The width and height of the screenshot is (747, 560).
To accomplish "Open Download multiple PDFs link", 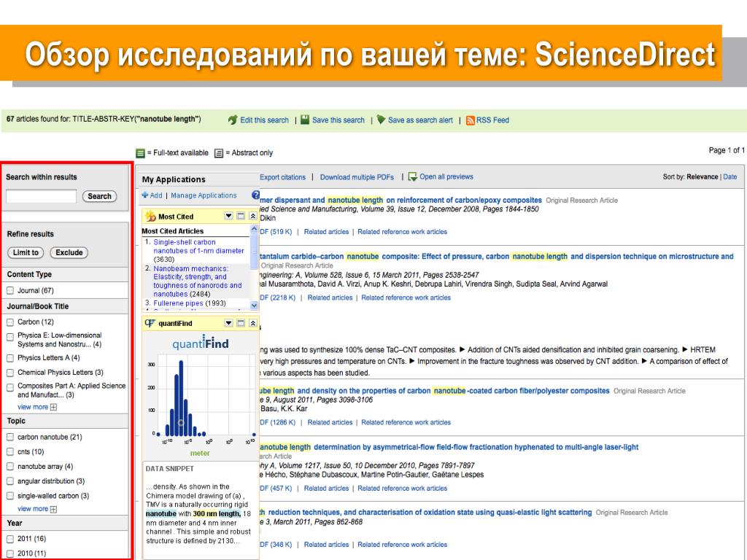I will tap(357, 177).
